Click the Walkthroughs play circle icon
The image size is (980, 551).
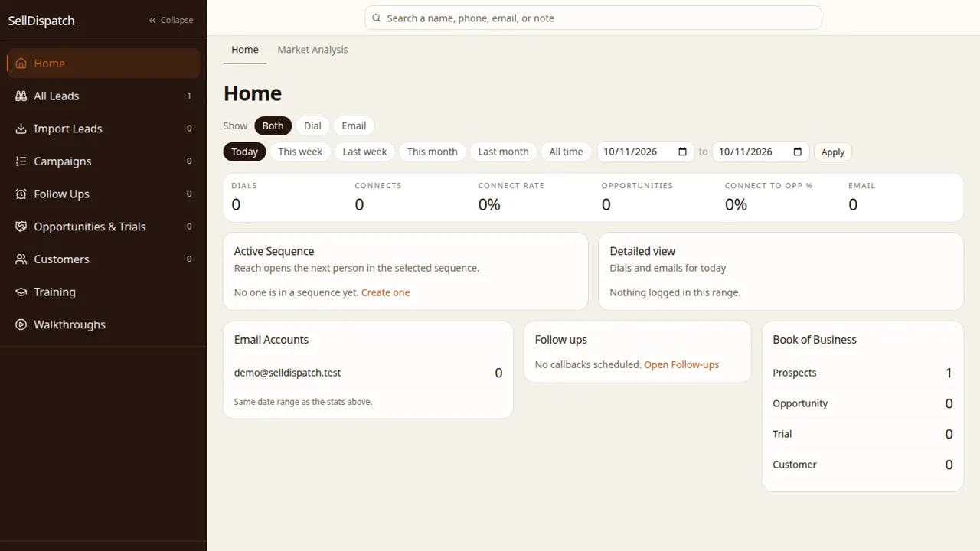tap(21, 324)
